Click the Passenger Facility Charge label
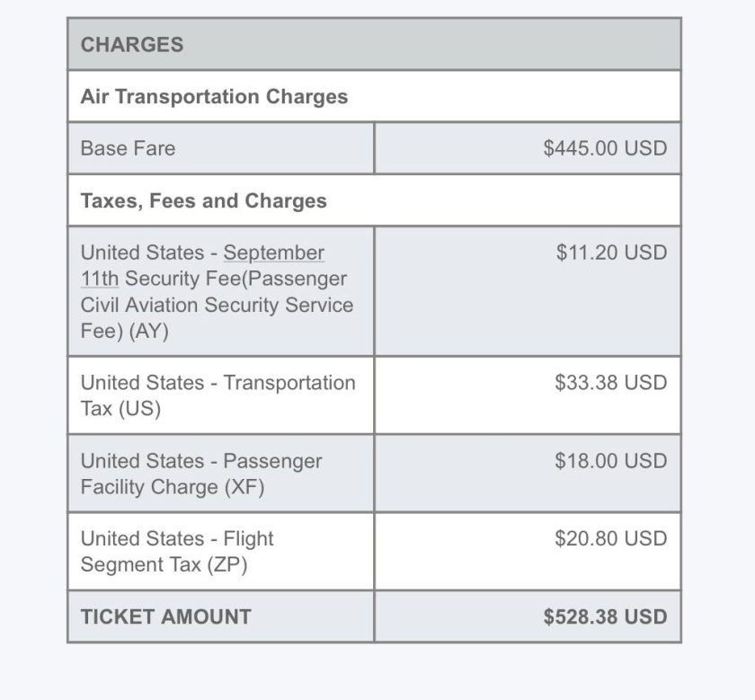 [x=200, y=462]
